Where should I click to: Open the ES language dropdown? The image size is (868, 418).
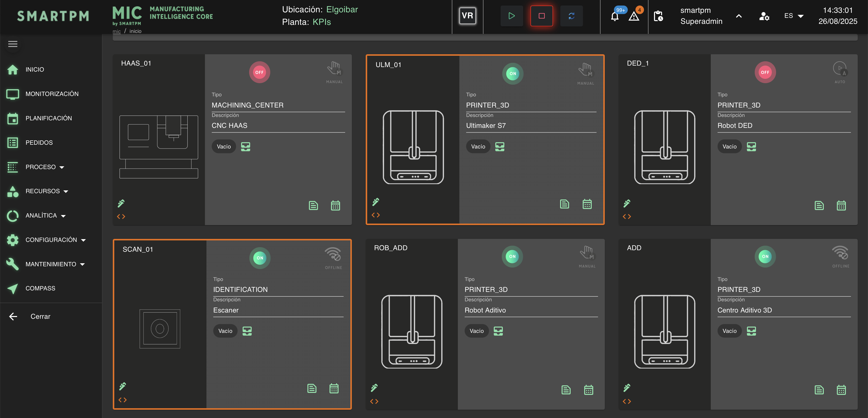click(793, 16)
